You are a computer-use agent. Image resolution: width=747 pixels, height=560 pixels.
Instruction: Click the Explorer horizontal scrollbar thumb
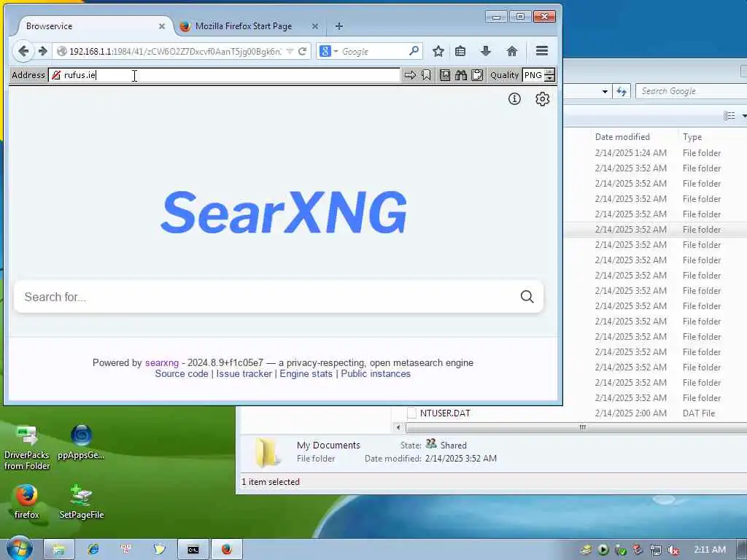[576, 427]
